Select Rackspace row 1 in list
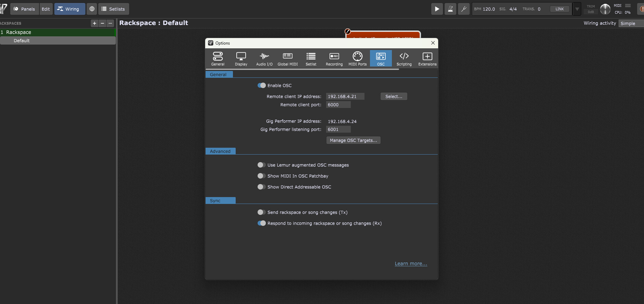This screenshot has height=304, width=644. [x=58, y=32]
